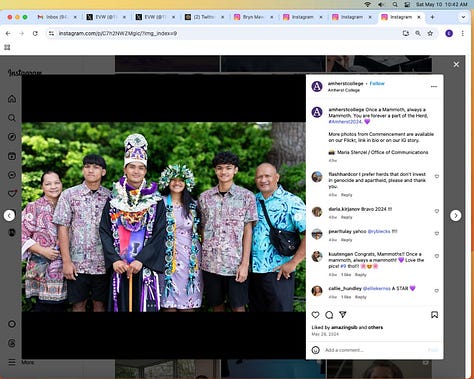
Task: Like the post with heart icon
Action: pyautogui.click(x=315, y=315)
